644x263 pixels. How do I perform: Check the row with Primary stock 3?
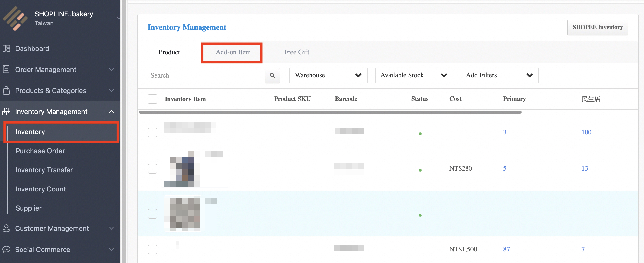[x=153, y=132]
